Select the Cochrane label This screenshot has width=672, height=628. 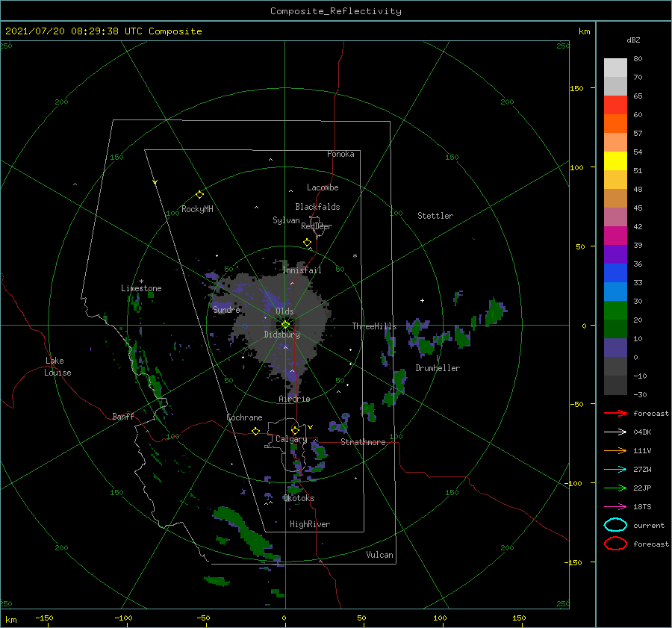coord(244,417)
